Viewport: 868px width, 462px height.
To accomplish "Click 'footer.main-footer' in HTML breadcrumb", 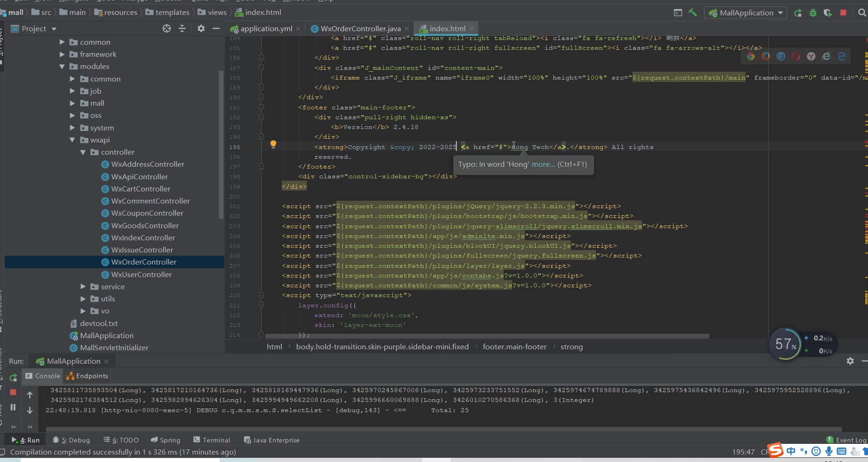I will click(515, 347).
